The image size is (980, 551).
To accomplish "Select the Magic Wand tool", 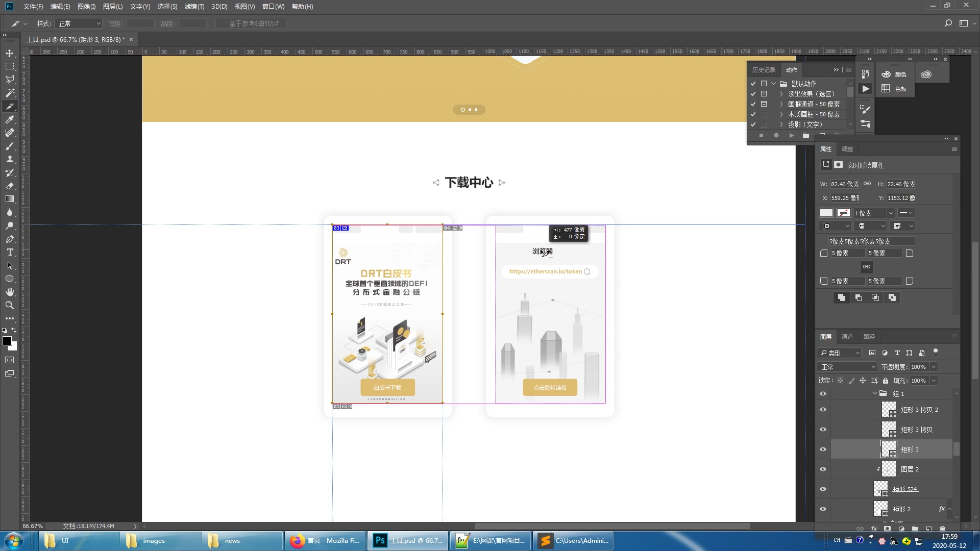I will pyautogui.click(x=10, y=93).
